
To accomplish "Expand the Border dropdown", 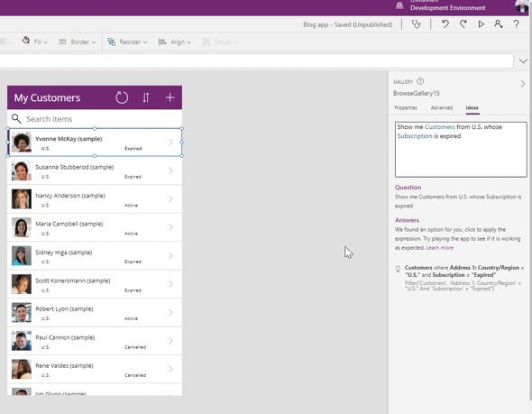I will [x=78, y=41].
